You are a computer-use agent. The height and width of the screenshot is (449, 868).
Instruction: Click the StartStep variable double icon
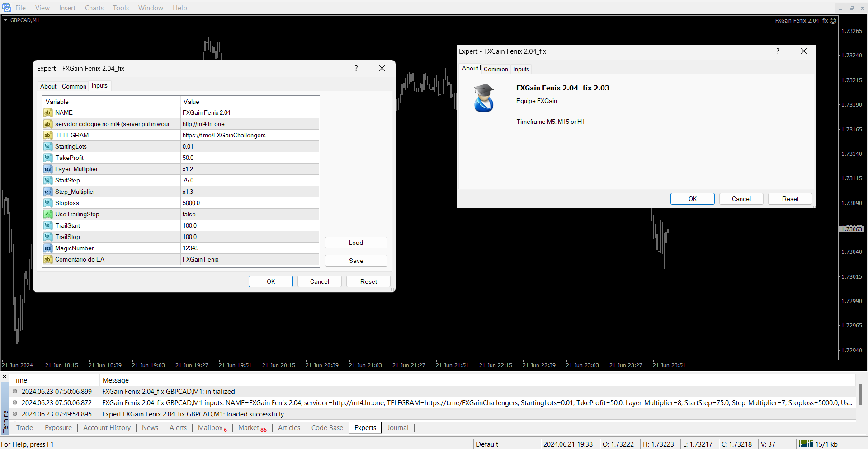(x=48, y=180)
